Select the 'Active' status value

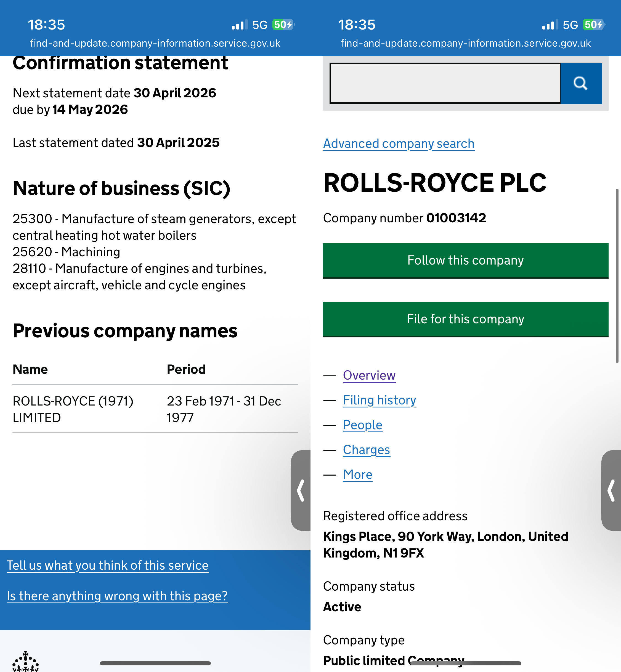[342, 607]
